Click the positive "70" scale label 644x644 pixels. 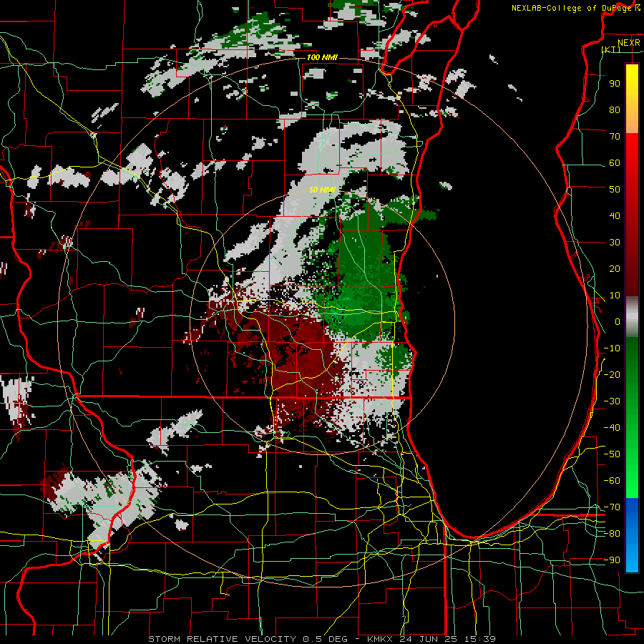point(615,137)
